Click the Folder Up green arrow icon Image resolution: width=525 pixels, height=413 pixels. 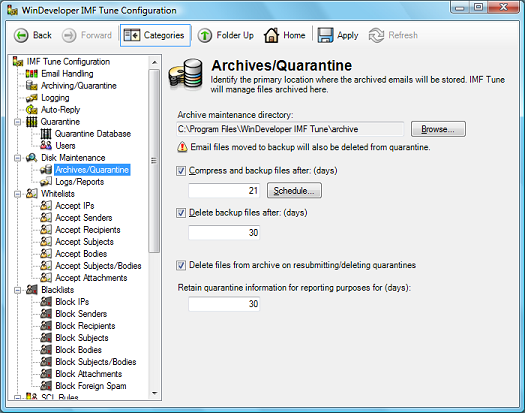(205, 35)
